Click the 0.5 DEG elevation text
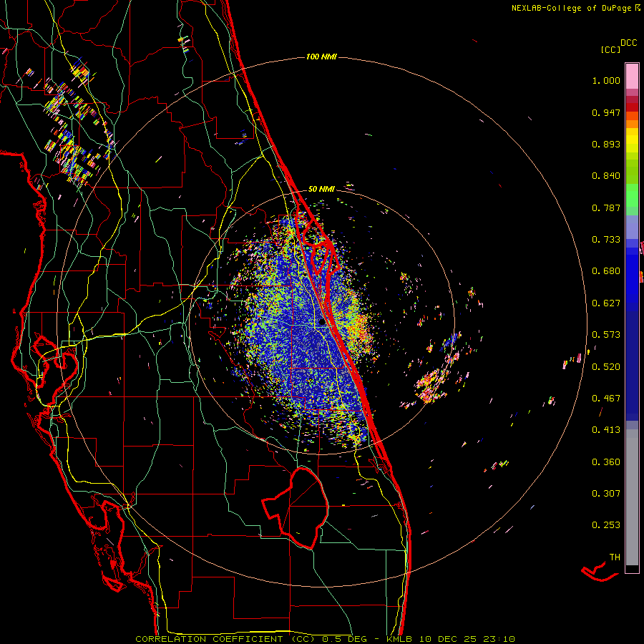Image resolution: width=644 pixels, height=644 pixels. 345,639
